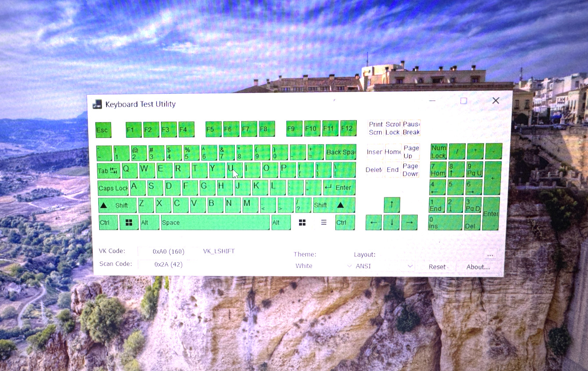Select the Delete key in navigation cluster
Screen dimensions: 588x371
point(374,170)
